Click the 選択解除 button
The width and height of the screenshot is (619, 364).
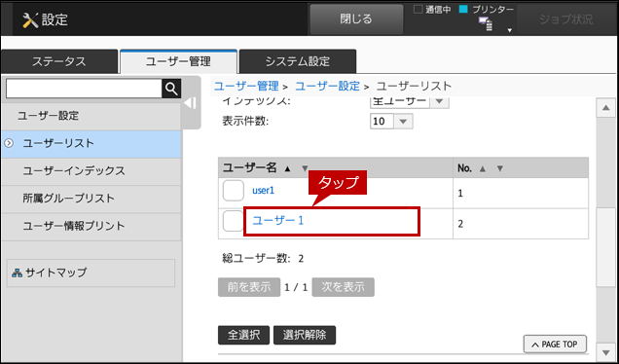[x=305, y=335]
